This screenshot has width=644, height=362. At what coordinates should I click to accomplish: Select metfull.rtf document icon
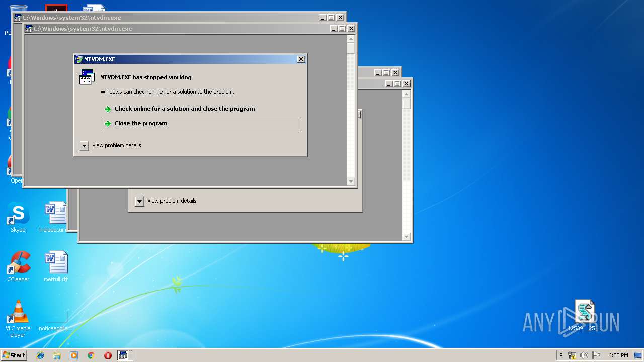(56, 266)
